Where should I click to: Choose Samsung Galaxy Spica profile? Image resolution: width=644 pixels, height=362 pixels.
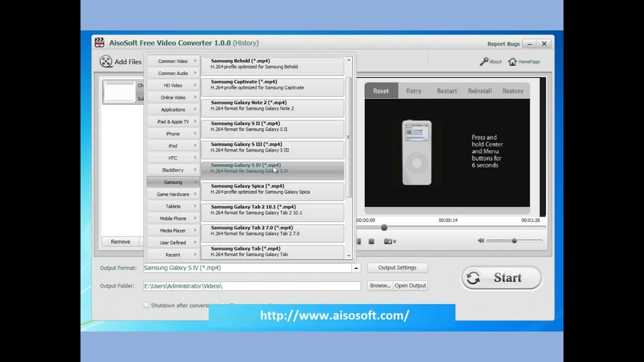tap(273, 191)
